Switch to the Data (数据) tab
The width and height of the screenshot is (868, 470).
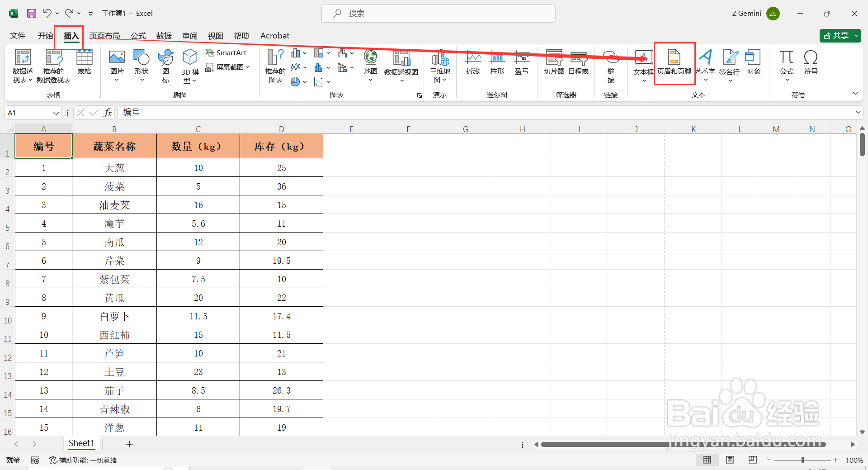tap(164, 36)
